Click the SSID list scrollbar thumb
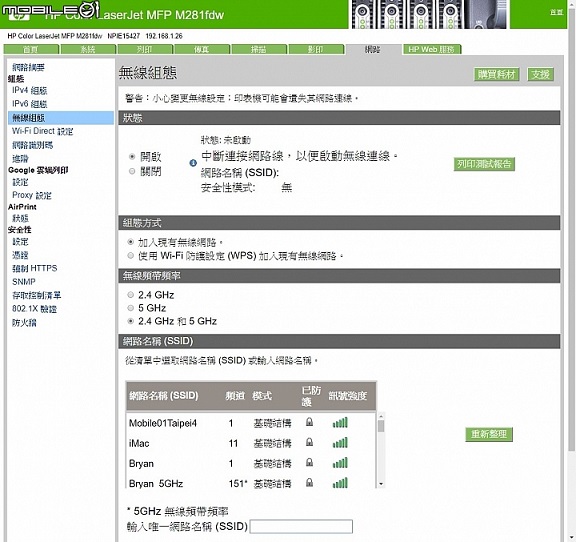Image resolution: width=576 pixels, height=542 pixels. pos(381,426)
